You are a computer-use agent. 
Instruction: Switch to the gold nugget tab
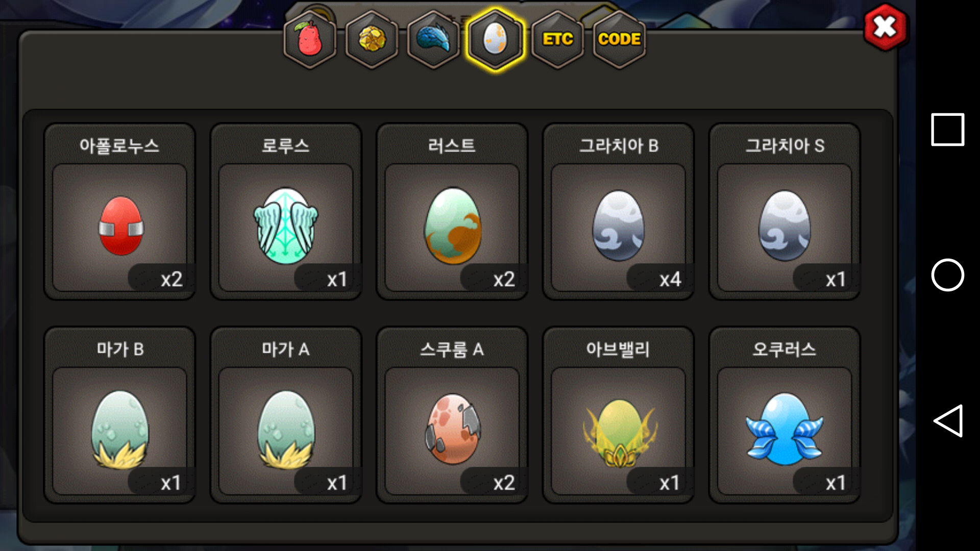click(372, 39)
